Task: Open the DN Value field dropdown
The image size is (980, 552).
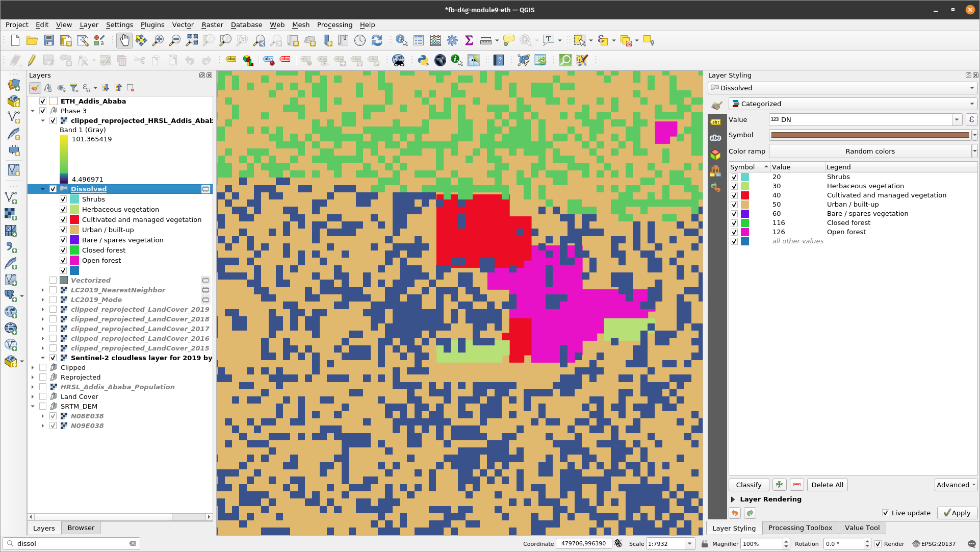Action: (x=957, y=119)
